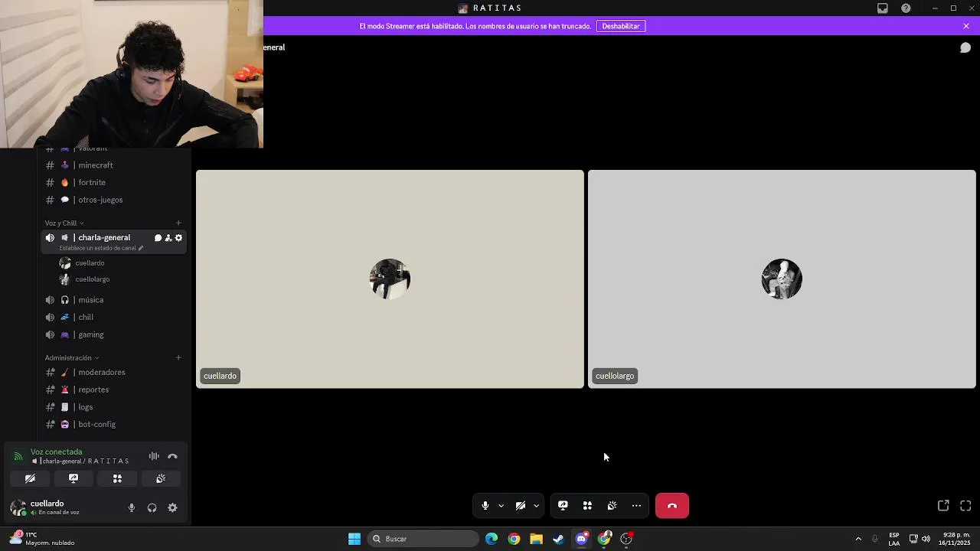The image size is (980, 551).
Task: Show hidden system tray icons
Action: (x=858, y=539)
